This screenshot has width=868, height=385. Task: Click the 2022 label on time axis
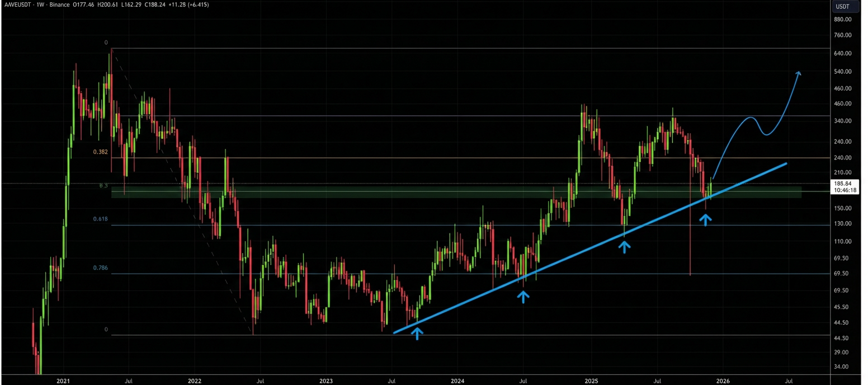[195, 381]
